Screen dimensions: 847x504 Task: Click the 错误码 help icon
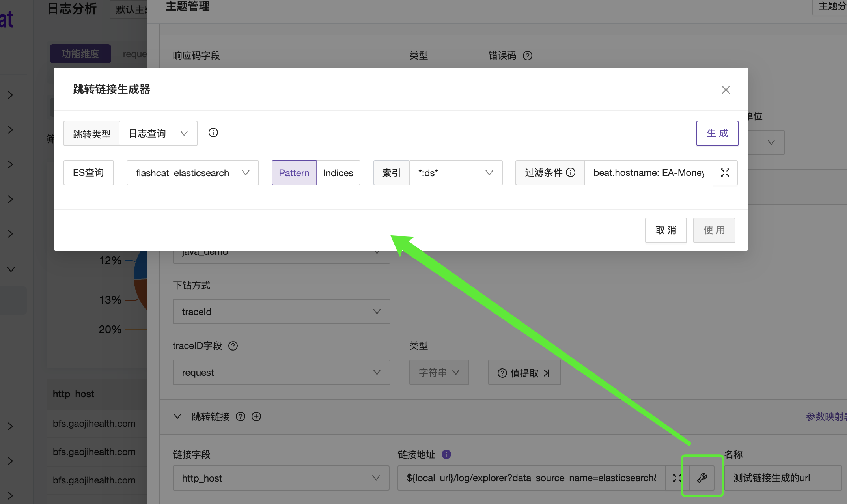(x=528, y=56)
